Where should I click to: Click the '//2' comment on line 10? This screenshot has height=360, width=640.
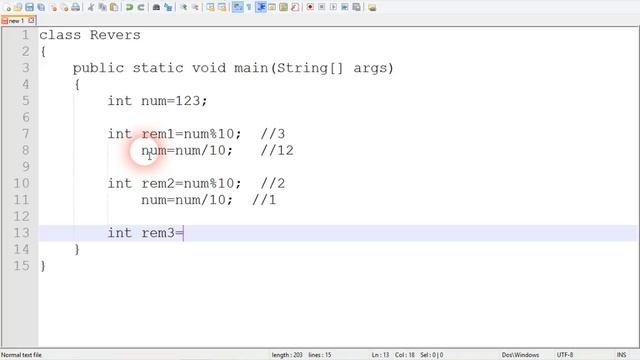pyautogui.click(x=273, y=184)
